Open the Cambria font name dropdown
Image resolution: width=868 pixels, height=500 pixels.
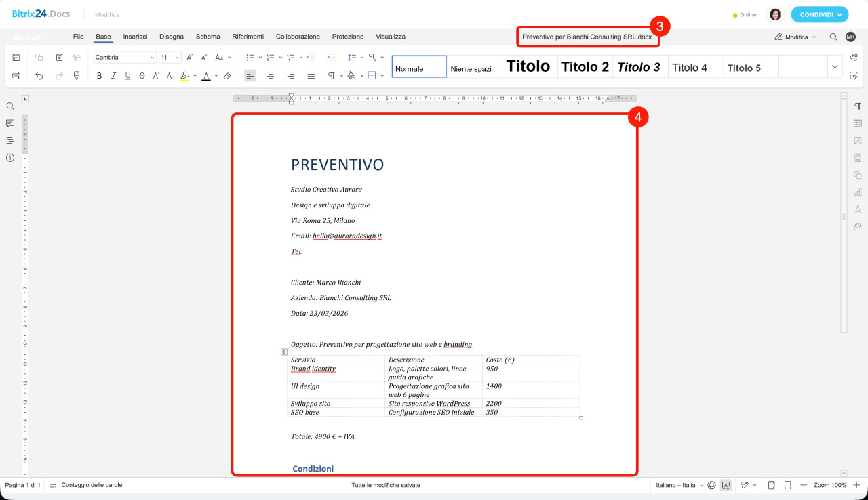[x=125, y=58]
